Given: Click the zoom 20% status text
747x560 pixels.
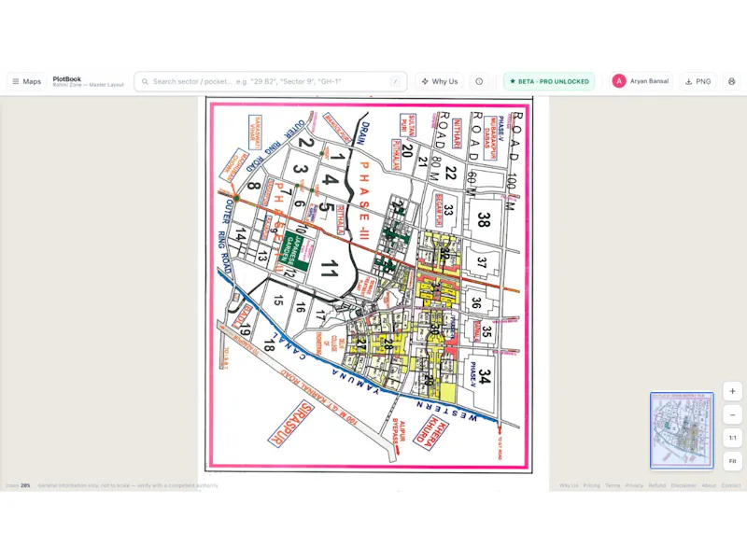Looking at the screenshot, I should pos(18,485).
